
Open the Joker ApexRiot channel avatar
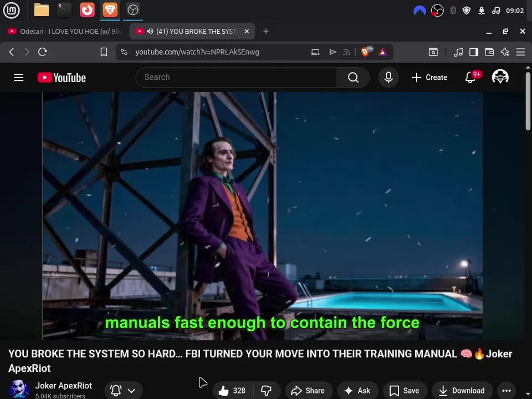tap(19, 389)
